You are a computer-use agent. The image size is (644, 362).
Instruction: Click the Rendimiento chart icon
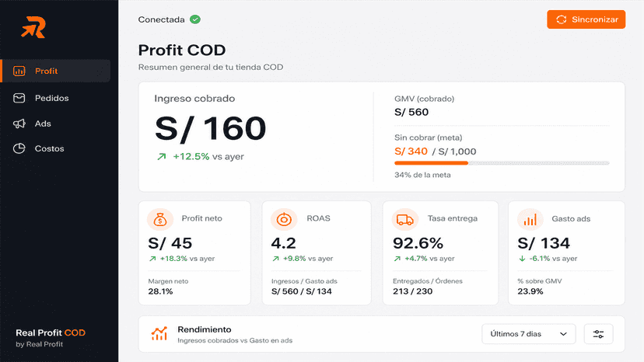pyautogui.click(x=159, y=334)
